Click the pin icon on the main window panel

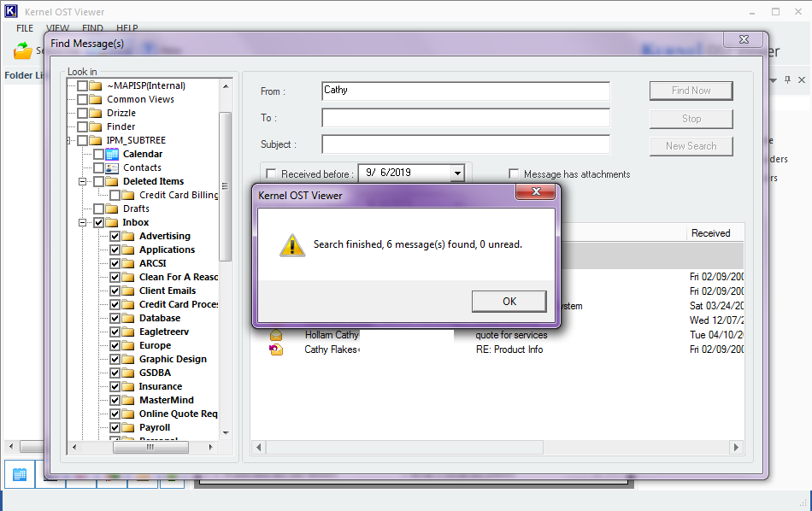click(788, 79)
